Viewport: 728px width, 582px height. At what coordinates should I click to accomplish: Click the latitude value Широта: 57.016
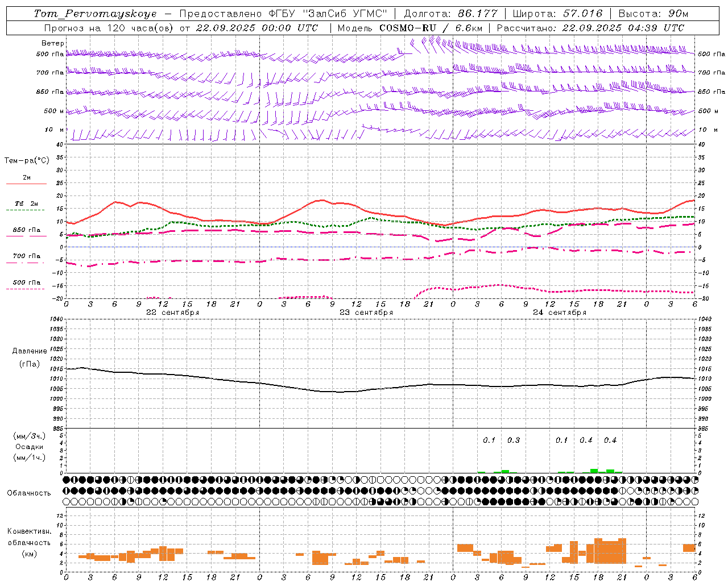tap(557, 14)
